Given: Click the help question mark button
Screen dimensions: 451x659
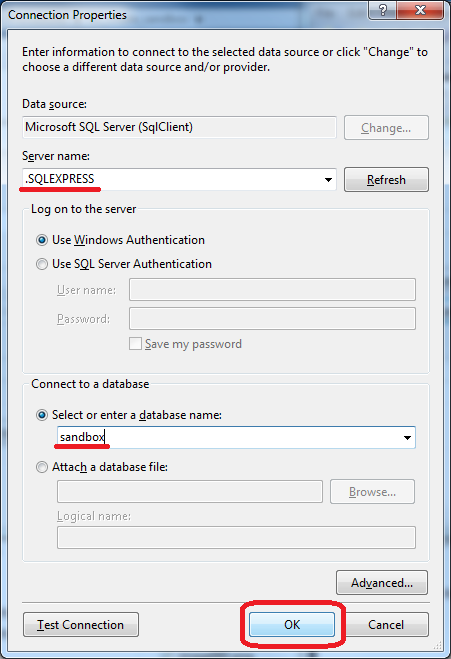Looking at the screenshot, I should [x=382, y=10].
